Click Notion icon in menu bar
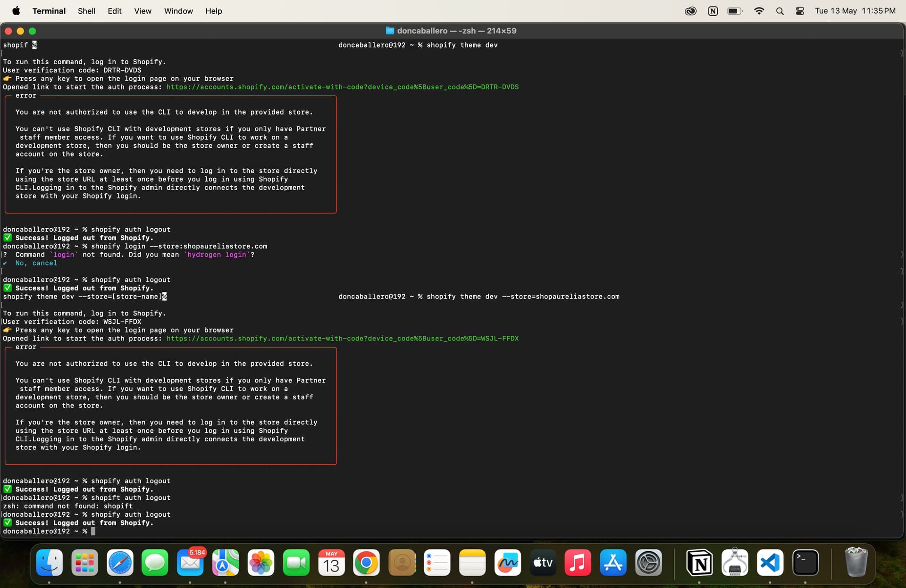The image size is (906, 588). coord(713,11)
